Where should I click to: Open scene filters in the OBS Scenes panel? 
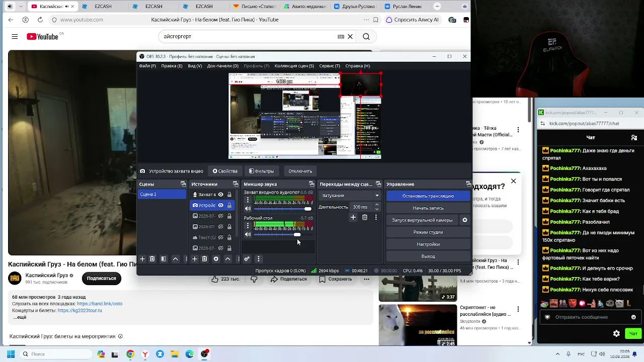164,259
